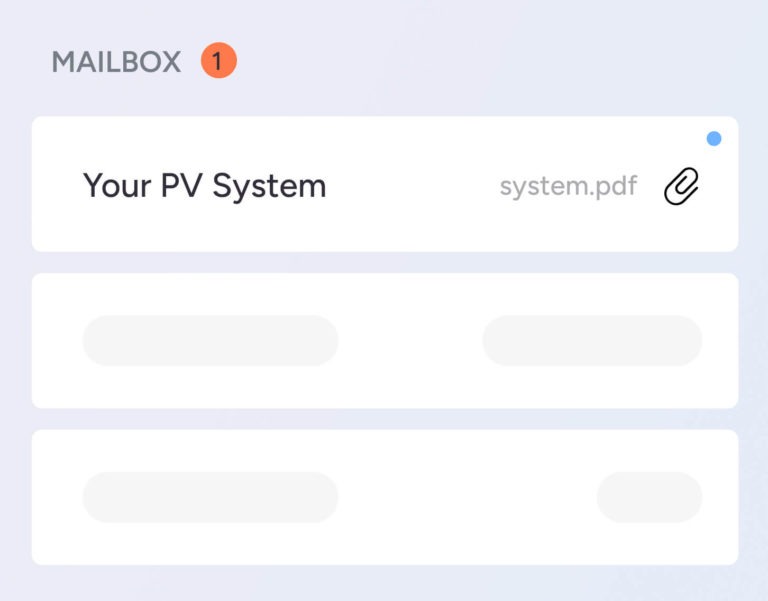Click the smallest placeholder pill in bottom card

pos(649,497)
